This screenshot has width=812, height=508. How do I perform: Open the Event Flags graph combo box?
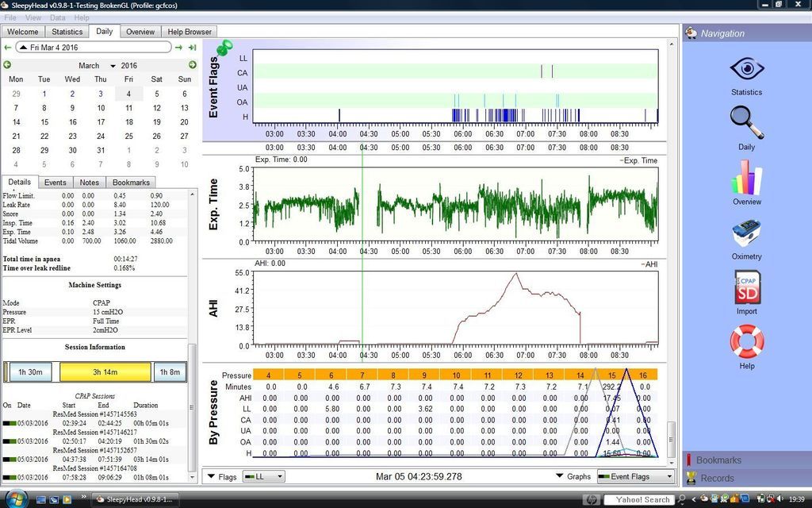[x=635, y=476]
